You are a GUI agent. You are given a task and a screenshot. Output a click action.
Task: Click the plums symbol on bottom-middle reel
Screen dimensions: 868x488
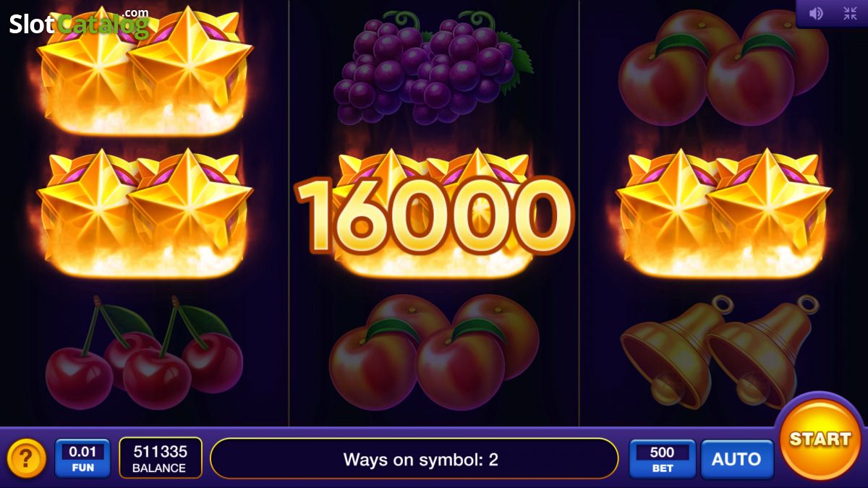(x=433, y=352)
